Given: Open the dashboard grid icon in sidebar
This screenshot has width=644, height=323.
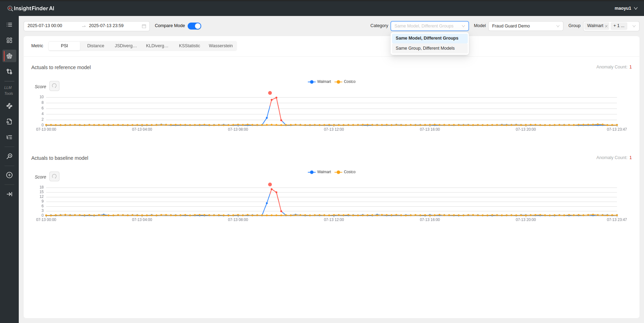Looking at the screenshot, I should point(9,40).
